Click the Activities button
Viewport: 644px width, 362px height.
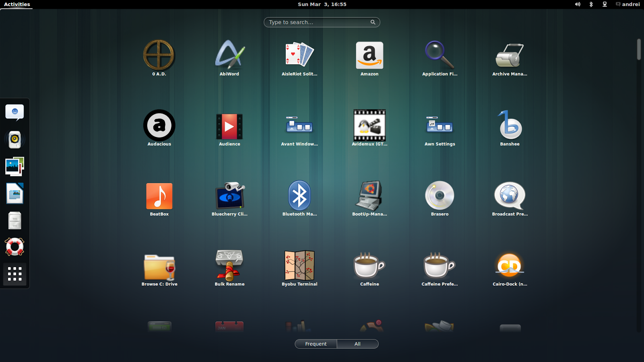pyautogui.click(x=17, y=4)
